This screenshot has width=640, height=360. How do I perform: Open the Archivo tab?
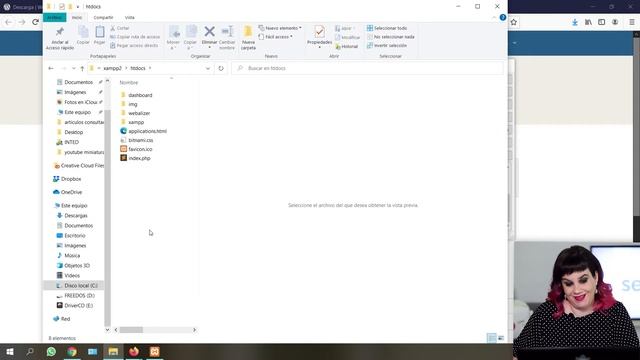coord(54,18)
